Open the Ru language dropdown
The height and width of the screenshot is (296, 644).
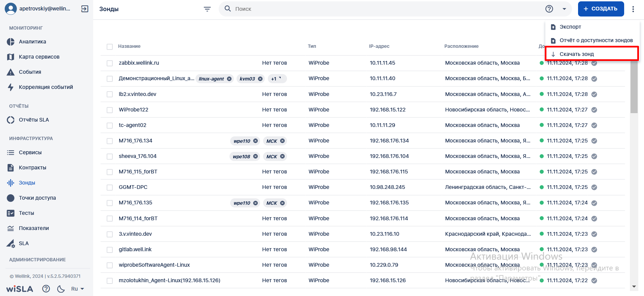click(x=77, y=289)
